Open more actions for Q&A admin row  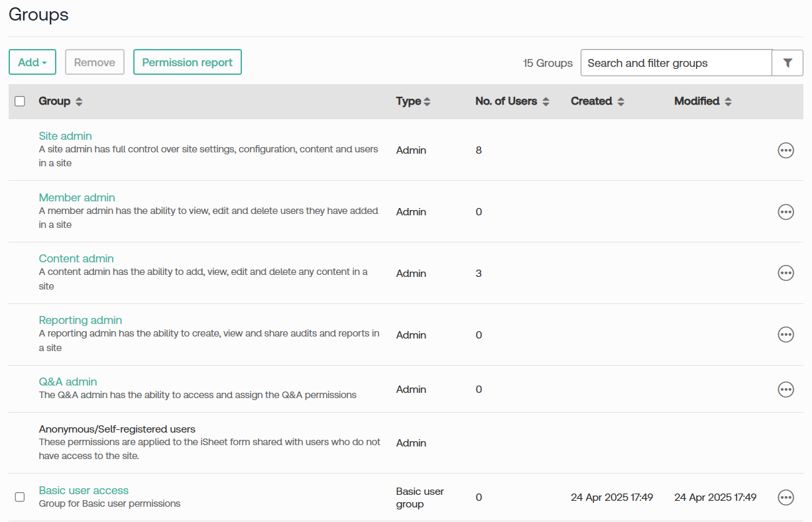[x=785, y=389]
